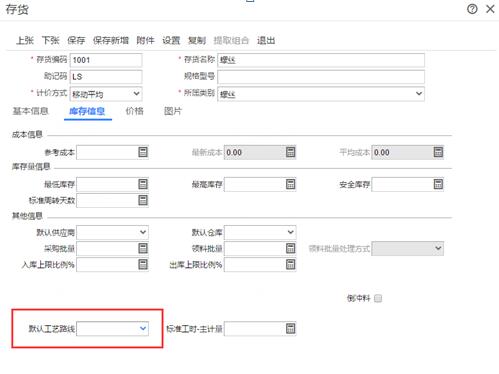499x374 pixels.
Task: Click the 规格型号 input field
Action: click(x=321, y=77)
